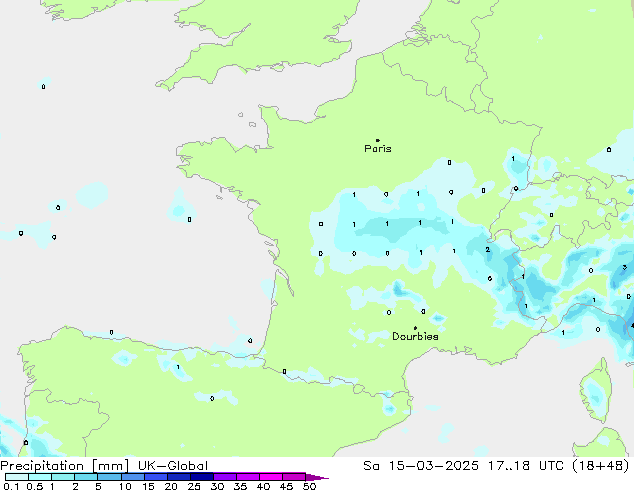Pick the 40–45 mm magenta swatch
Screen dimensions: 634x490
(x=271, y=477)
